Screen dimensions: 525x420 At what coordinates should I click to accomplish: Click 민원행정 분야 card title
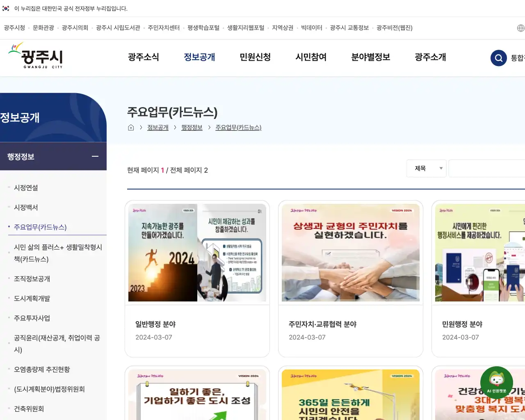462,324
